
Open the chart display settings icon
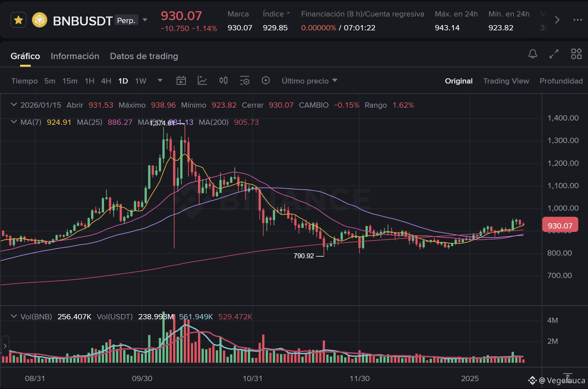point(245,81)
